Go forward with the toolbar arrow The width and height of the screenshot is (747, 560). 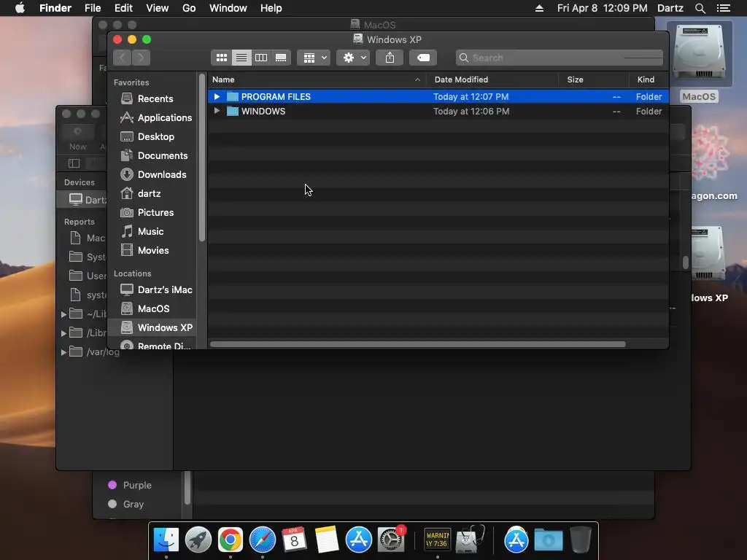141,58
